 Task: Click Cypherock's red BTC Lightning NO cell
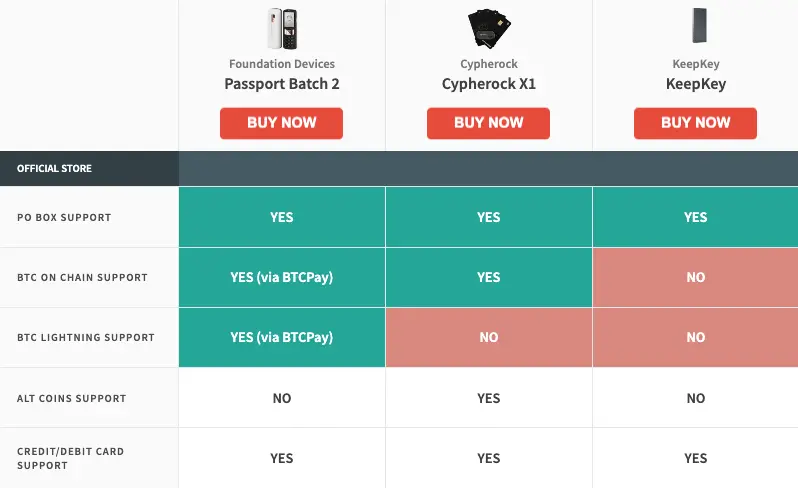(x=489, y=337)
